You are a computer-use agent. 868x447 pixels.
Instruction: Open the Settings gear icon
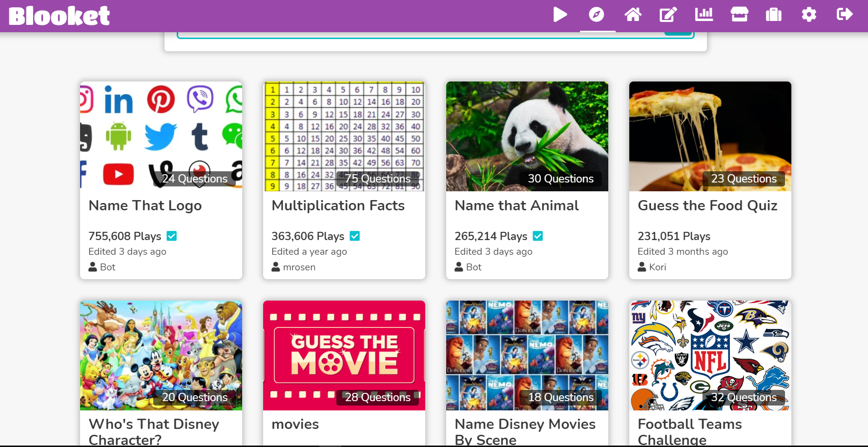pos(809,15)
